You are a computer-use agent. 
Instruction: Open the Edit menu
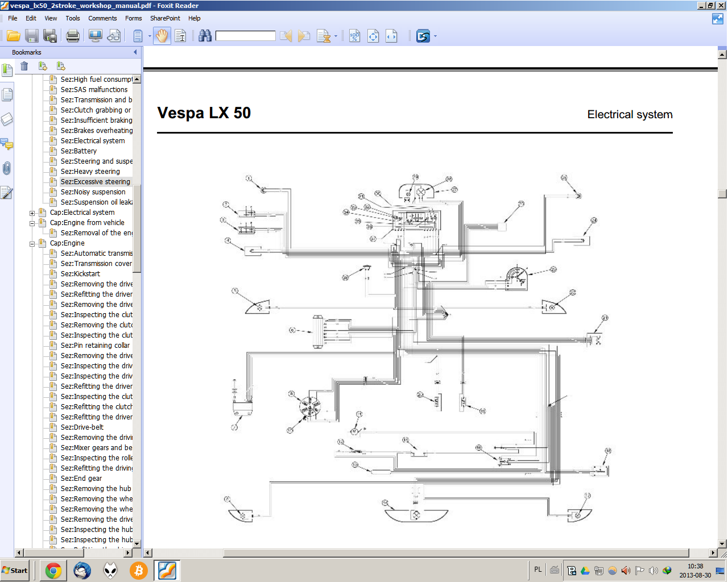click(x=31, y=18)
